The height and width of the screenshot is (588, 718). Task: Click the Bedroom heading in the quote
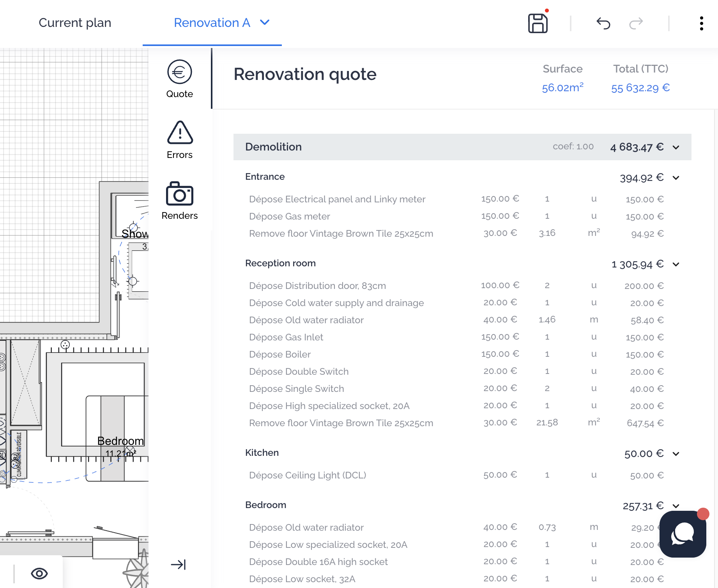(x=265, y=505)
